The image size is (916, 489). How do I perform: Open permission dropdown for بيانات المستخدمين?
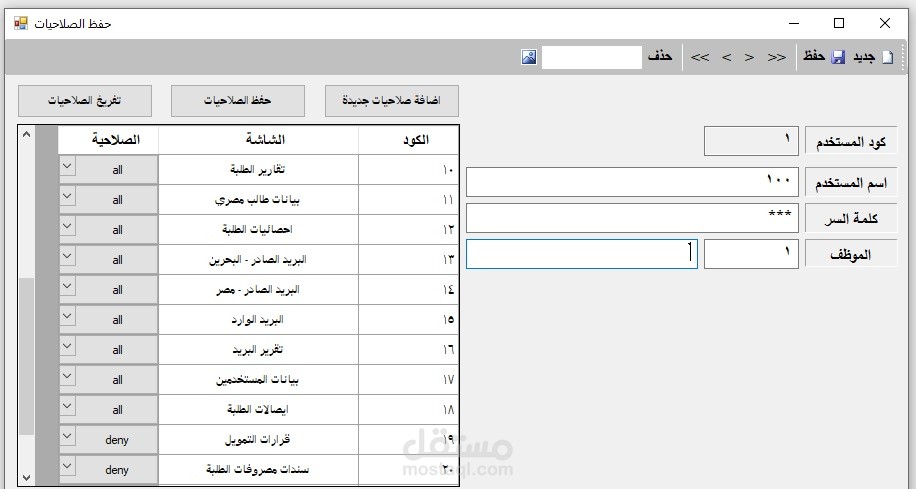[x=68, y=379]
